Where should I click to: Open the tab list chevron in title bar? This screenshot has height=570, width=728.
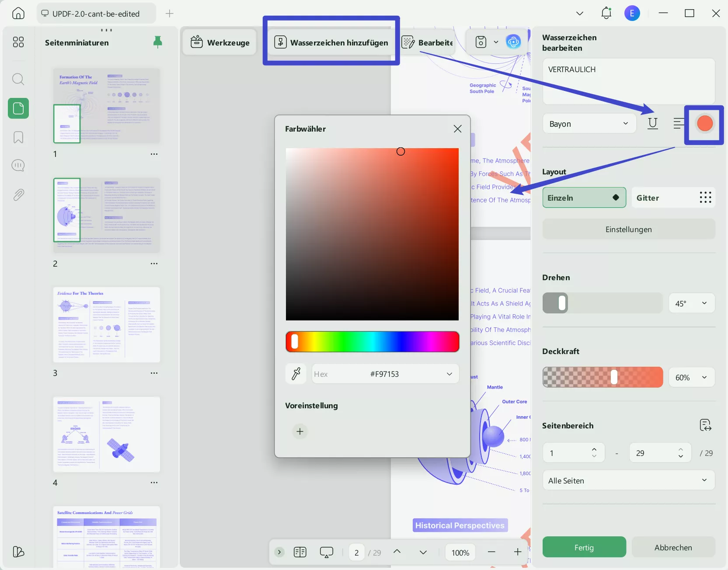coord(580,14)
